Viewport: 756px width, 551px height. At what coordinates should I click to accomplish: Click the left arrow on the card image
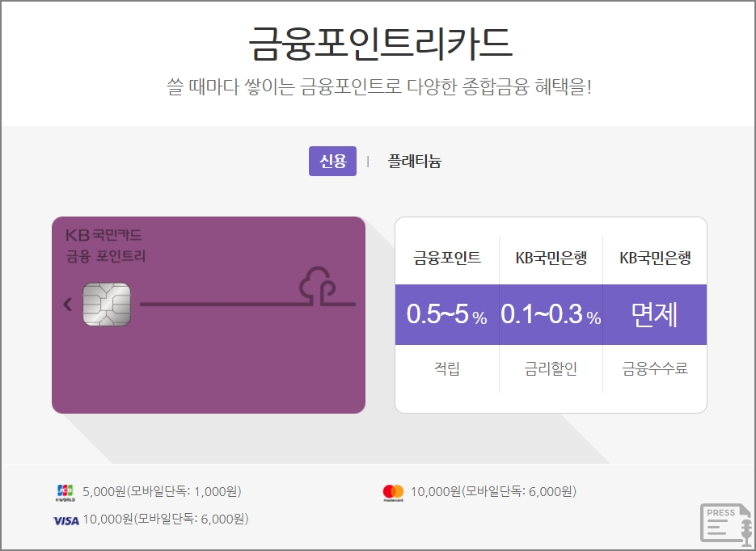[67, 305]
